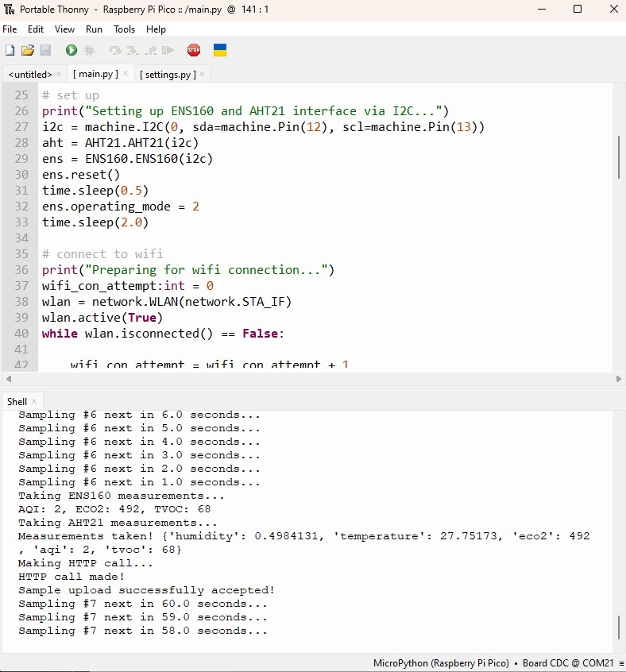
Task: Click the New file icon
Action: pos(10,50)
